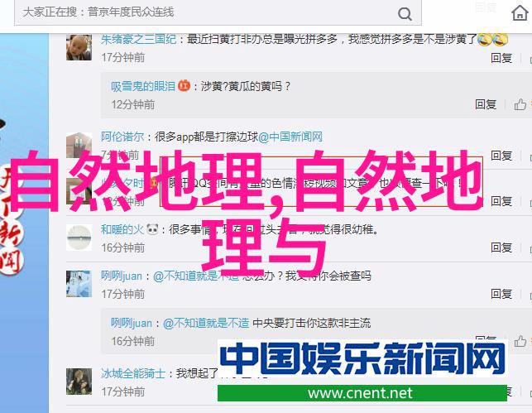Image resolution: width=532 pixels, height=413 pixels.
Task: Open @不知道就是不造 mention in nested reply
Action: pyautogui.click(x=206, y=323)
